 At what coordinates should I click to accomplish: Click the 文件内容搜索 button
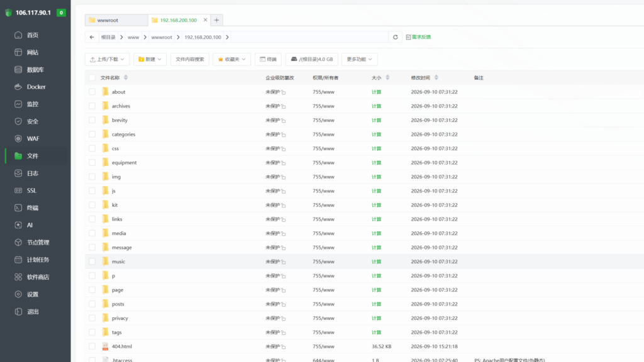point(190,60)
